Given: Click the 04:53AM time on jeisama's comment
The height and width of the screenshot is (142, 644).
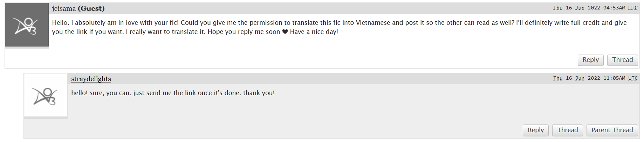Looking at the screenshot, I should pos(614,8).
